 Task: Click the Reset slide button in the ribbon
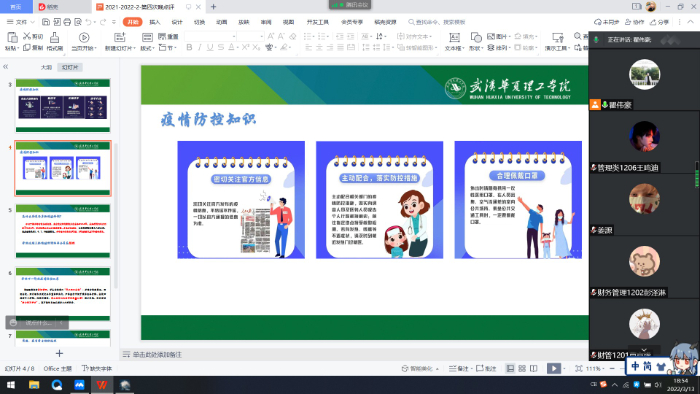point(168,36)
